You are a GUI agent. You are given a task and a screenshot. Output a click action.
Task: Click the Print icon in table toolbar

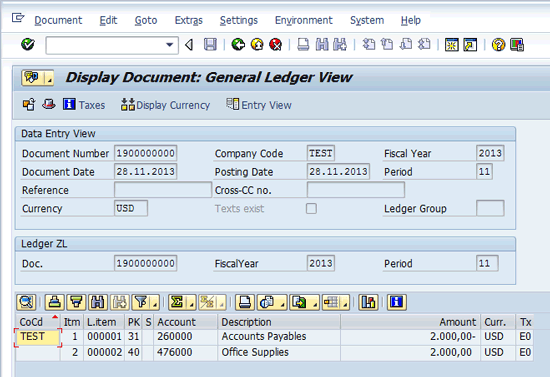coord(244,302)
